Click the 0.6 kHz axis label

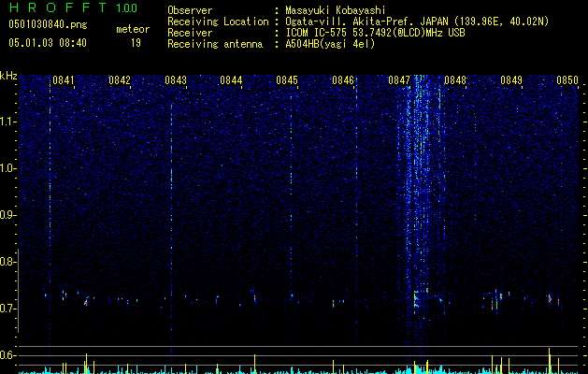[7, 355]
